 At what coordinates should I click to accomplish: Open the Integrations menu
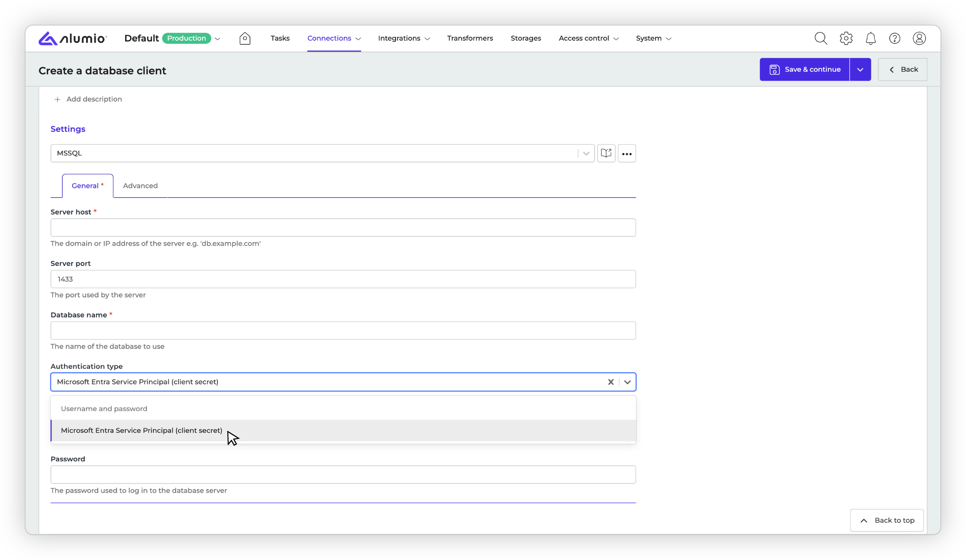[x=404, y=38]
